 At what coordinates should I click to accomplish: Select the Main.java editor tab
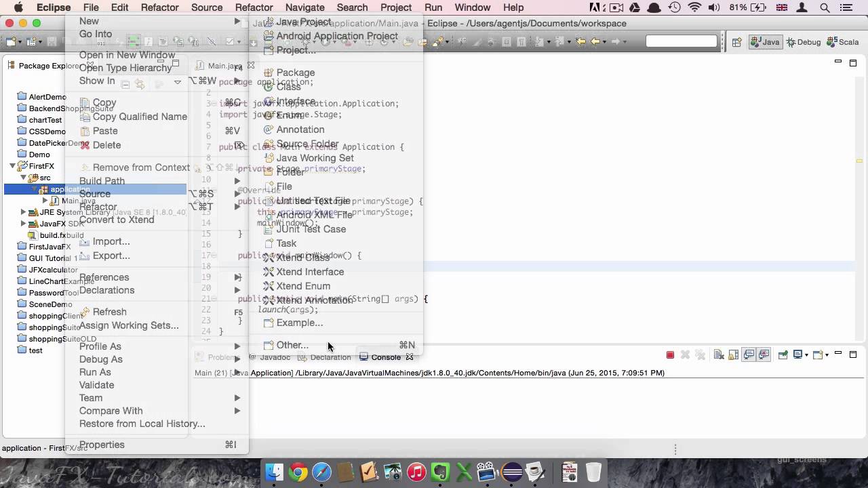223,66
